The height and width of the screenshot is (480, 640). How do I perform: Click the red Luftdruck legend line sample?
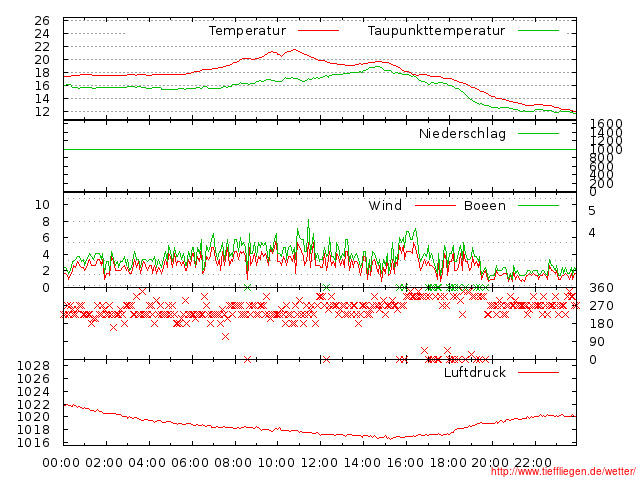[538, 372]
